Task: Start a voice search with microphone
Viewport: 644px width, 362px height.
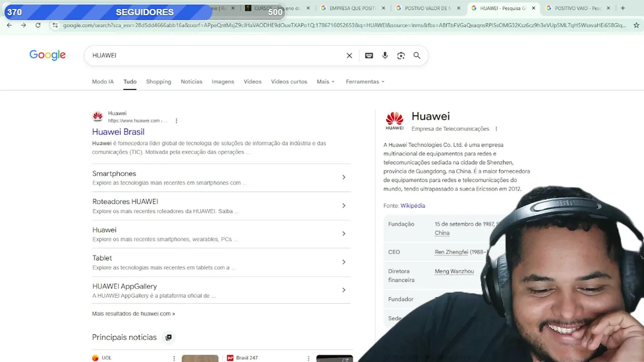Action: (385, 55)
